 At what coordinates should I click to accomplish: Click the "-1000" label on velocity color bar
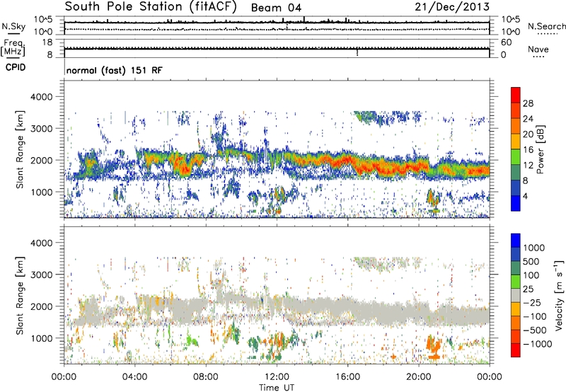pos(538,344)
